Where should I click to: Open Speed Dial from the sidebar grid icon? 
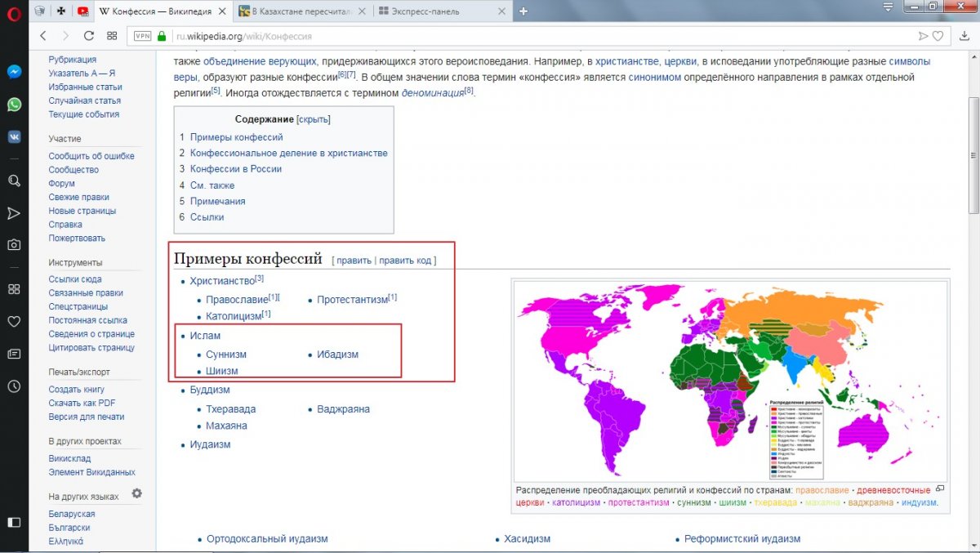[14, 289]
